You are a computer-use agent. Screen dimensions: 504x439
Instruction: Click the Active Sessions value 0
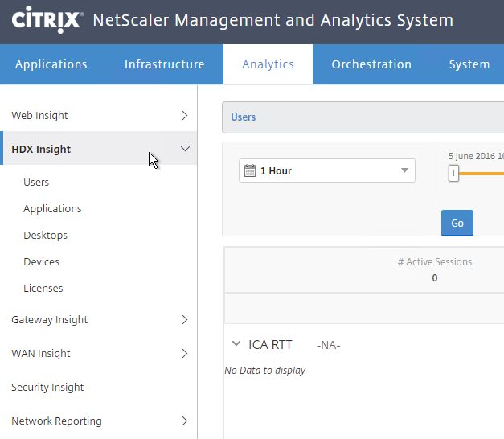click(x=435, y=278)
